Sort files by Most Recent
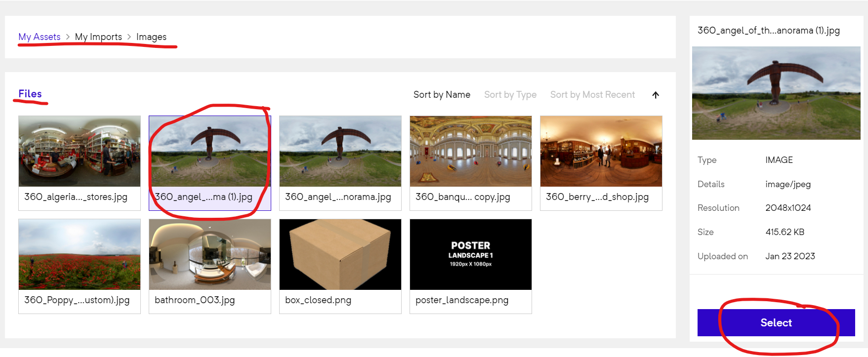The height and width of the screenshot is (357, 868). point(592,95)
